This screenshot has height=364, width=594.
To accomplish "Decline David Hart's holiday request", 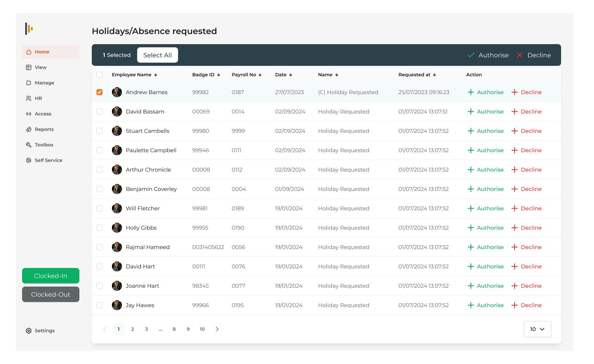I will (527, 266).
